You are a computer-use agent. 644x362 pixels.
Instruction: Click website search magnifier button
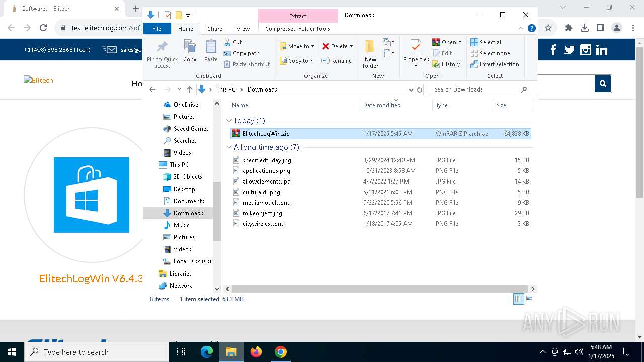click(603, 83)
